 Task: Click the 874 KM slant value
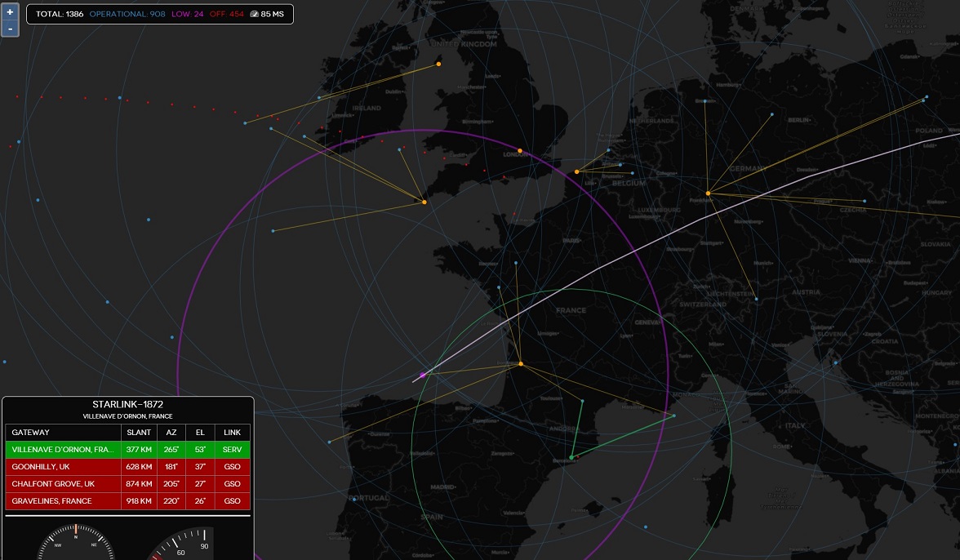pos(139,483)
